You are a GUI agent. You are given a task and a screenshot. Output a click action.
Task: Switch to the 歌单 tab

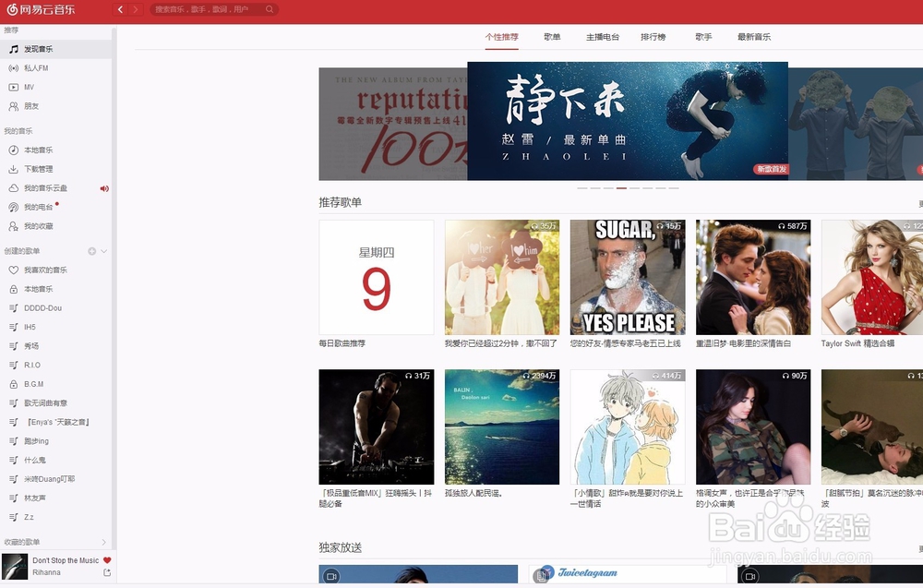pos(552,38)
